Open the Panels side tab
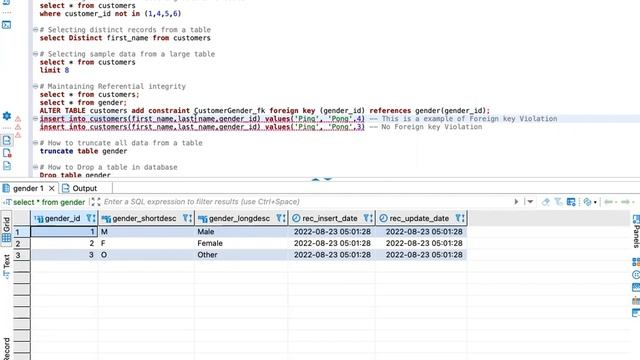Viewport: 640px width, 360px height. (x=636, y=231)
